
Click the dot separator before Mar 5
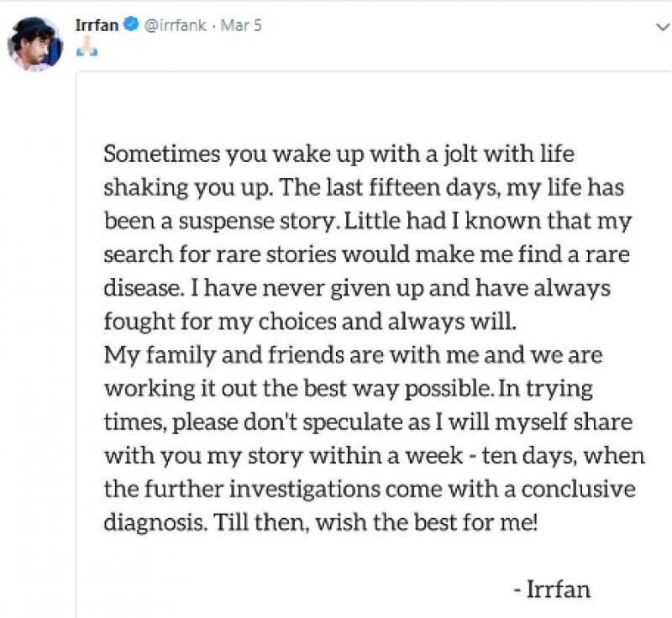point(213,25)
